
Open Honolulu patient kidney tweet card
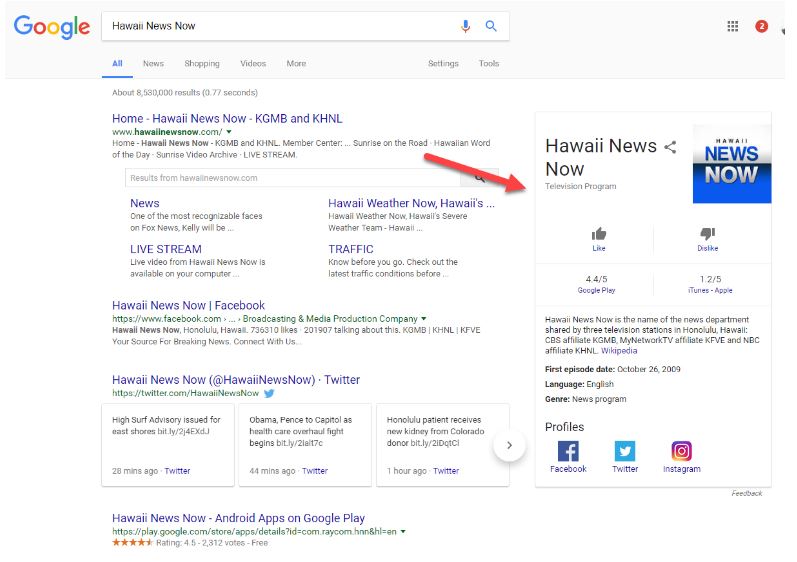click(x=443, y=445)
